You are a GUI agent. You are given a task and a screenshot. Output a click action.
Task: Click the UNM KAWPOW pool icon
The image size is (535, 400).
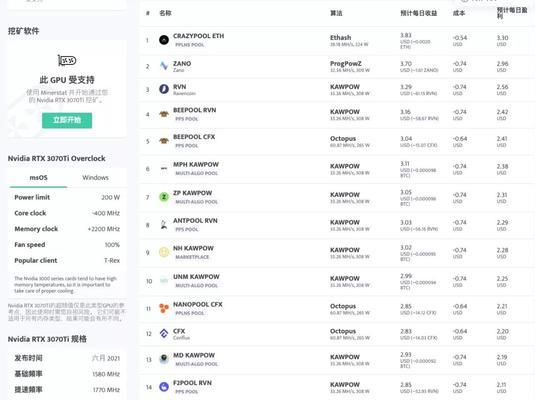[x=164, y=281]
